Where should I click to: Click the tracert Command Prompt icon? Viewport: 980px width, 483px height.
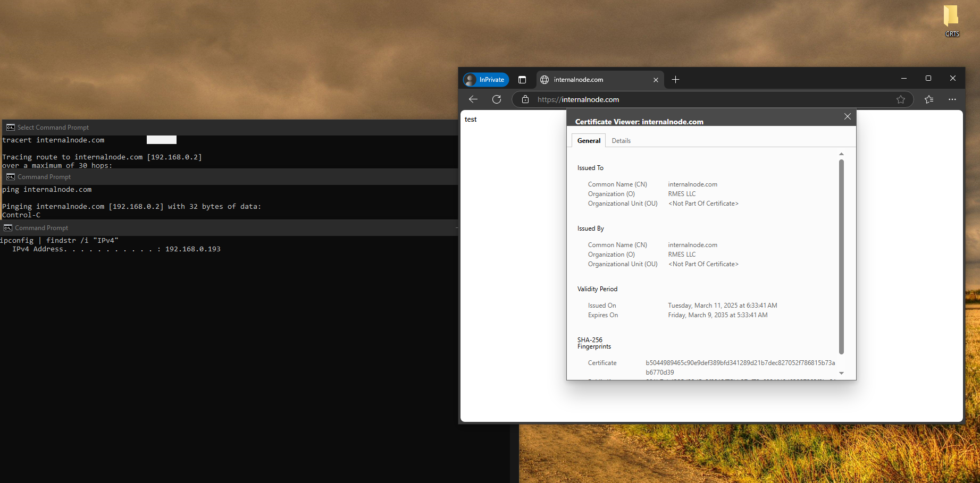coord(10,128)
